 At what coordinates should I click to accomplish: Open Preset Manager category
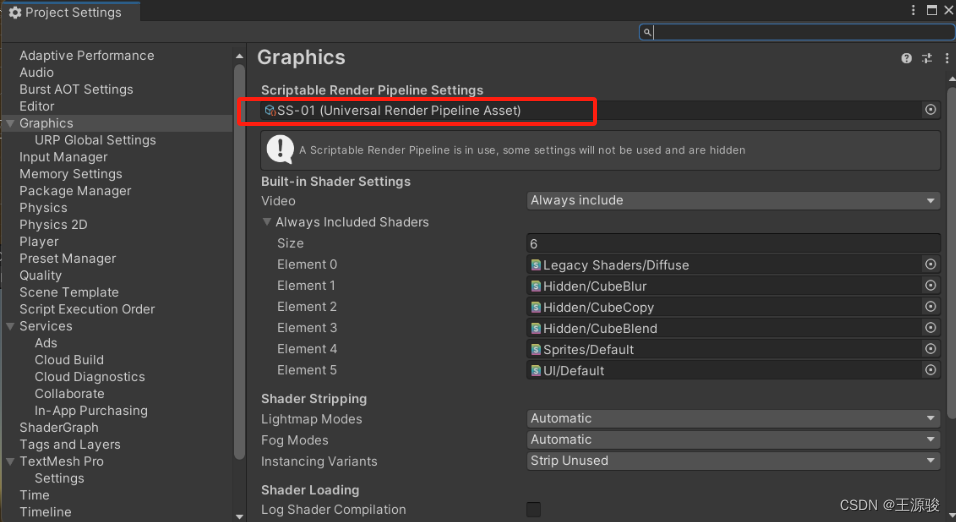click(x=68, y=259)
